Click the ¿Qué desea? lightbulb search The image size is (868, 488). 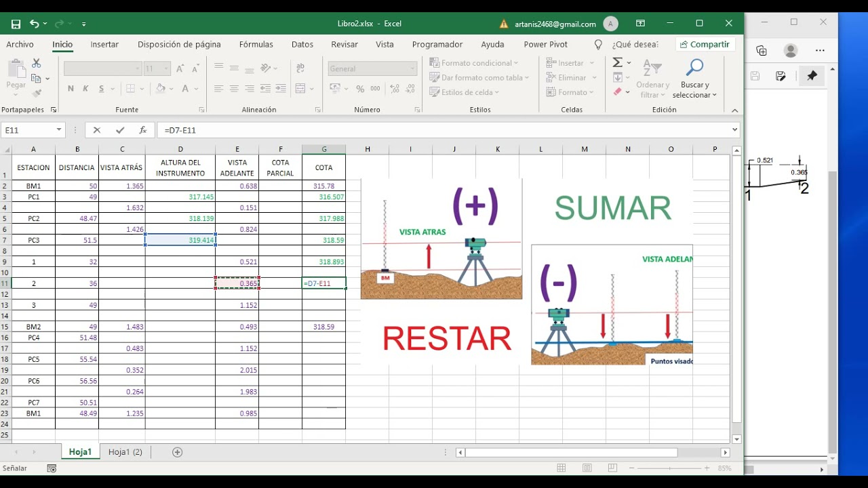[x=598, y=44]
